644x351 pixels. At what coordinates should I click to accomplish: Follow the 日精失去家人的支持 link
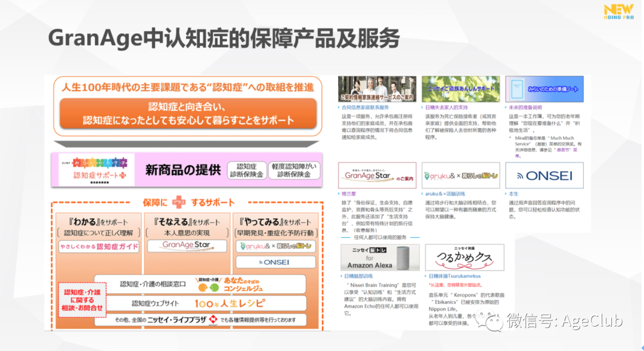click(x=447, y=107)
